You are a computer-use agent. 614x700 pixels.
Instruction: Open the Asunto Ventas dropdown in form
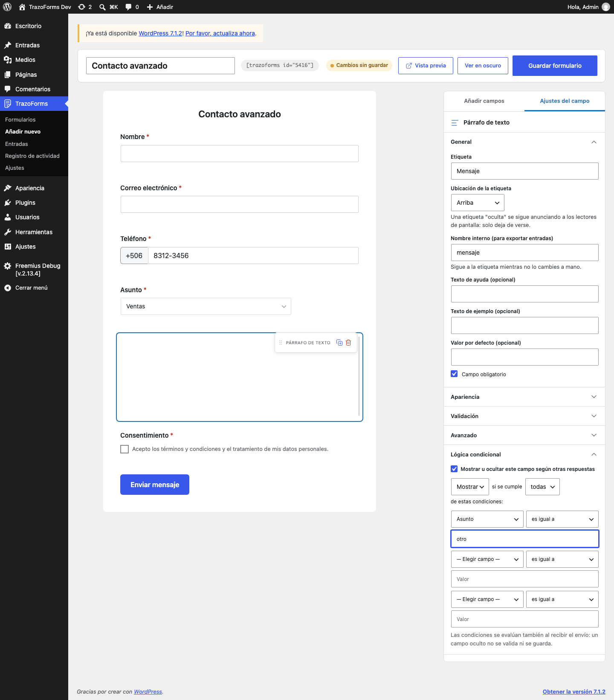pos(206,306)
